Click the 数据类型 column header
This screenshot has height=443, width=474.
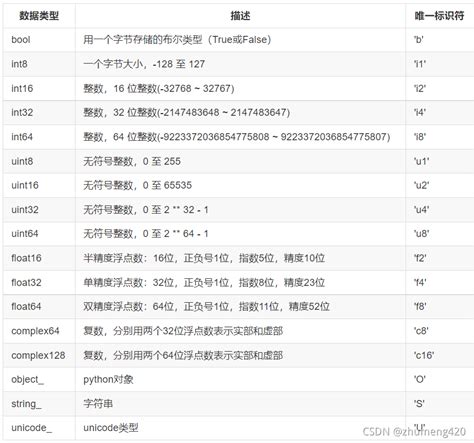pos(39,16)
